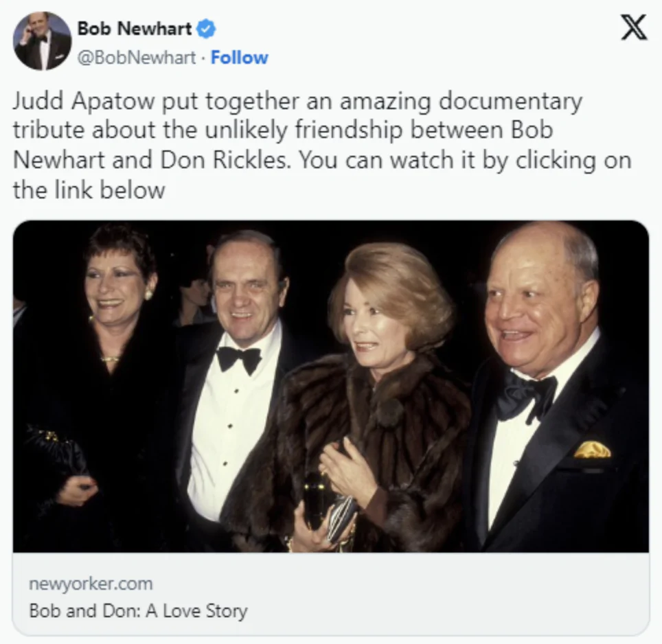The image size is (662, 644).
Task: Click the gold necklace on left woman
Action: pos(110,359)
